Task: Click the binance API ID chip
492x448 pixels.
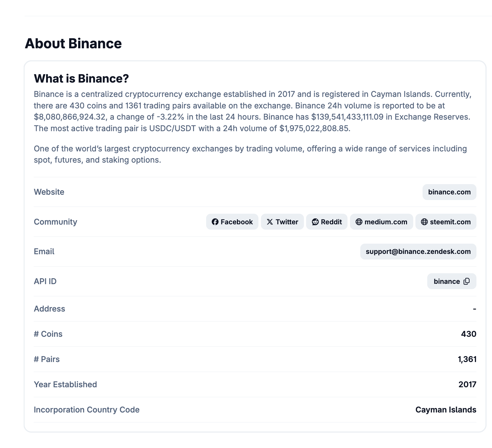Action: click(x=452, y=281)
